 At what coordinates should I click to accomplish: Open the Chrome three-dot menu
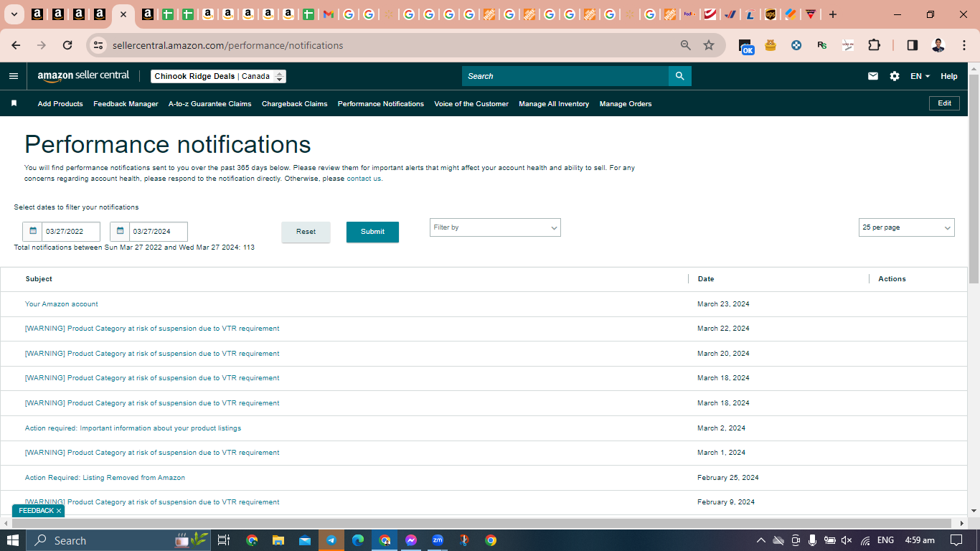(x=963, y=45)
